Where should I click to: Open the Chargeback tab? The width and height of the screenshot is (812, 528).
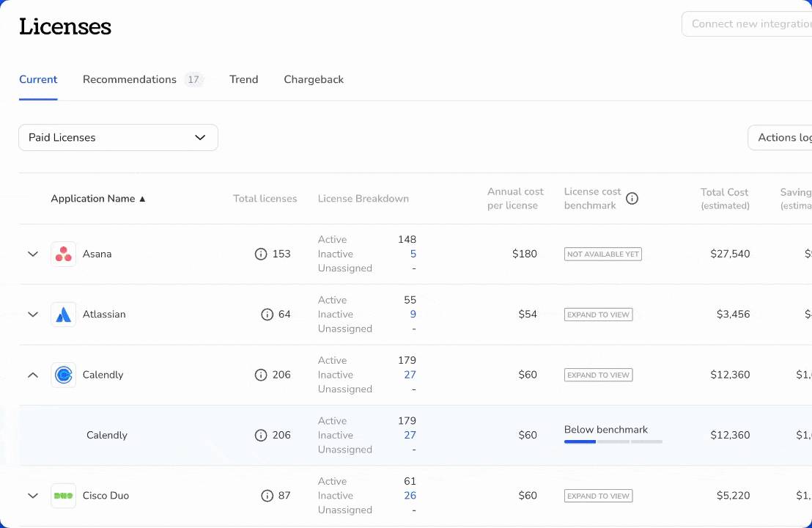click(314, 79)
